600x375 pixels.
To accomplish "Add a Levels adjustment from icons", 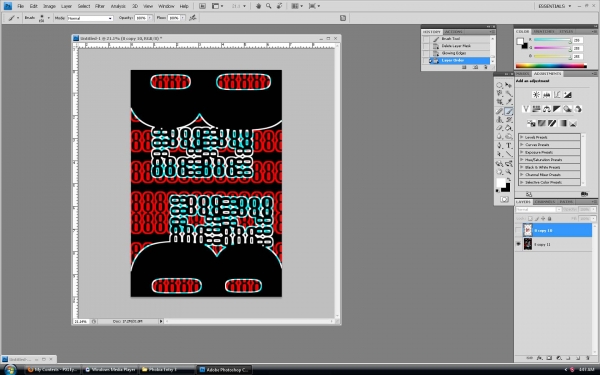I will [x=547, y=95].
